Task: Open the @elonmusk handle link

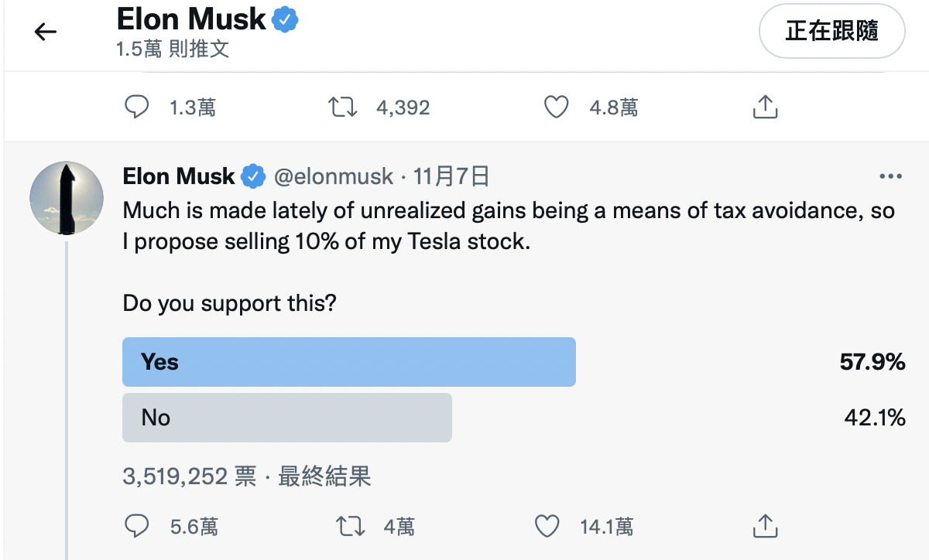Action: point(334,176)
